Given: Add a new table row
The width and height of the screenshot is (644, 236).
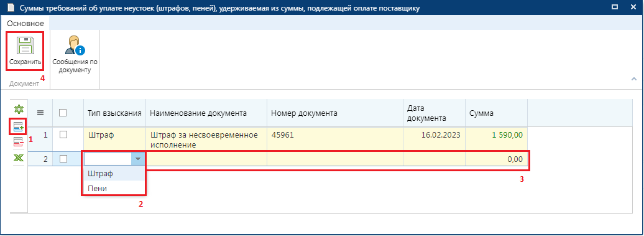Looking at the screenshot, I should coord(19,126).
